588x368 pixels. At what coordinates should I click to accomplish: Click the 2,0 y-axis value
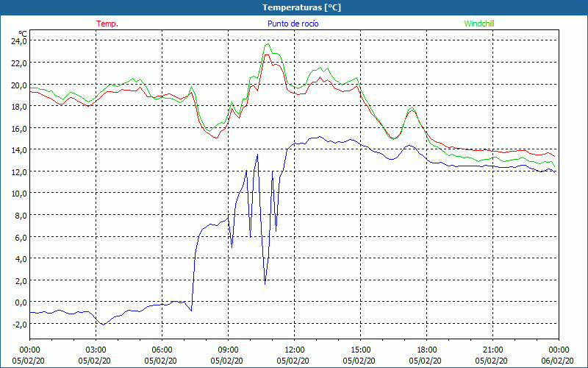(x=21, y=281)
